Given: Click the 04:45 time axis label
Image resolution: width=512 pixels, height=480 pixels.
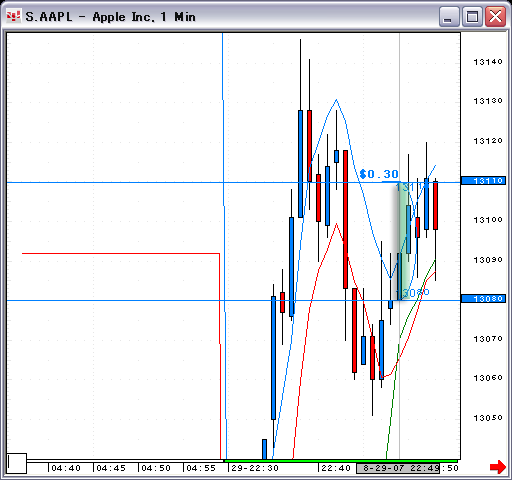Looking at the screenshot, I should pos(111,468).
